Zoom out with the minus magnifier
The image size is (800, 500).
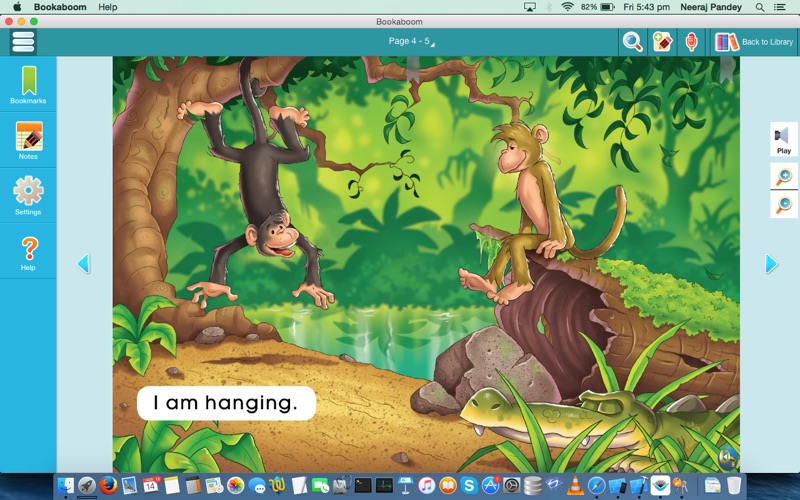(x=784, y=205)
